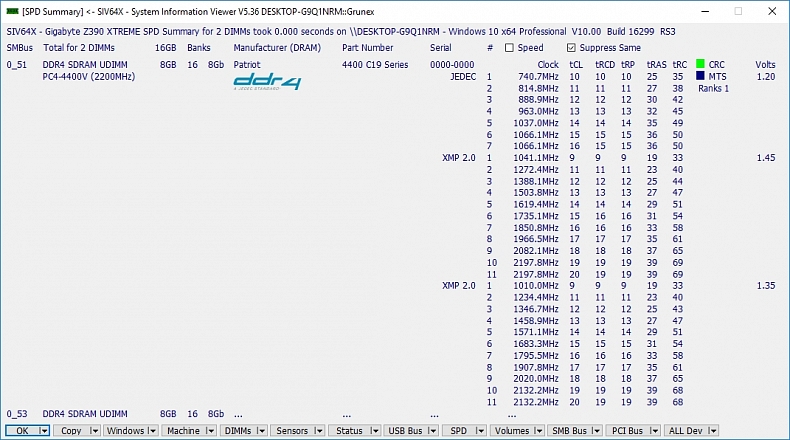Select the 0_53 DDR4 SDRAM UDIMM row
This screenshot has height=440, width=790.
(x=85, y=413)
